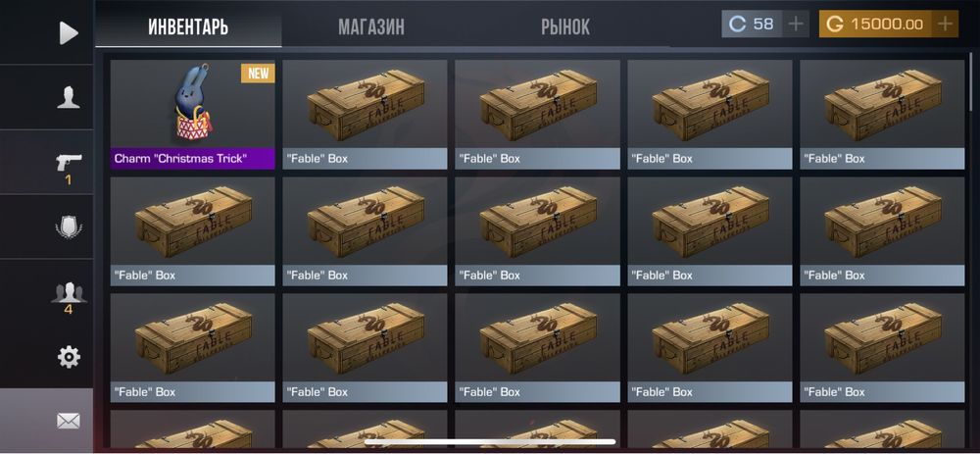Viewport: 980px width, 454px height.
Task: Switch to the ИНВЕНТАРЬ tab
Action: [x=188, y=26]
